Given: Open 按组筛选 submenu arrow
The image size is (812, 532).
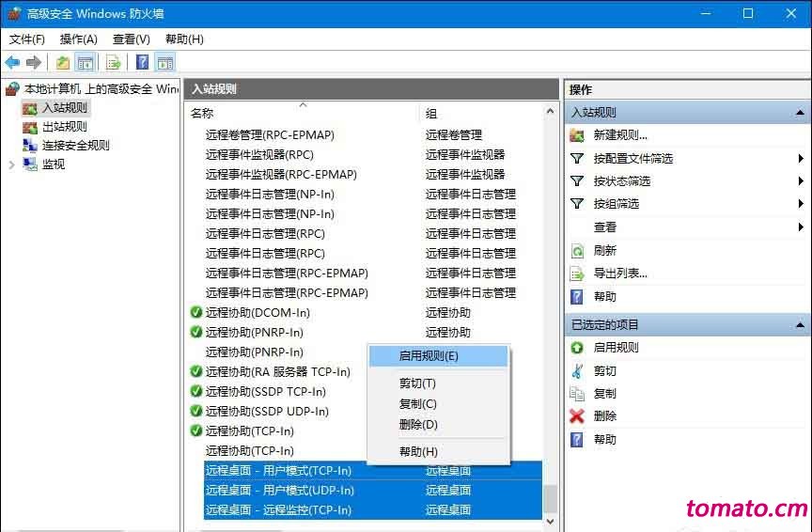Looking at the screenshot, I should click(801, 204).
